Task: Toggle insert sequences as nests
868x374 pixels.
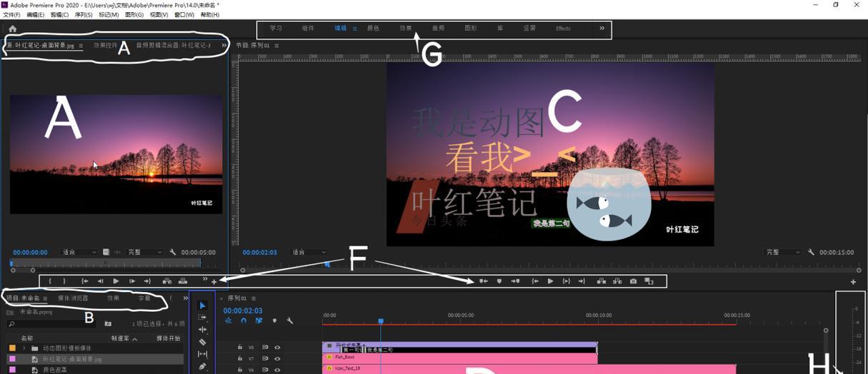Action: pyautogui.click(x=228, y=320)
